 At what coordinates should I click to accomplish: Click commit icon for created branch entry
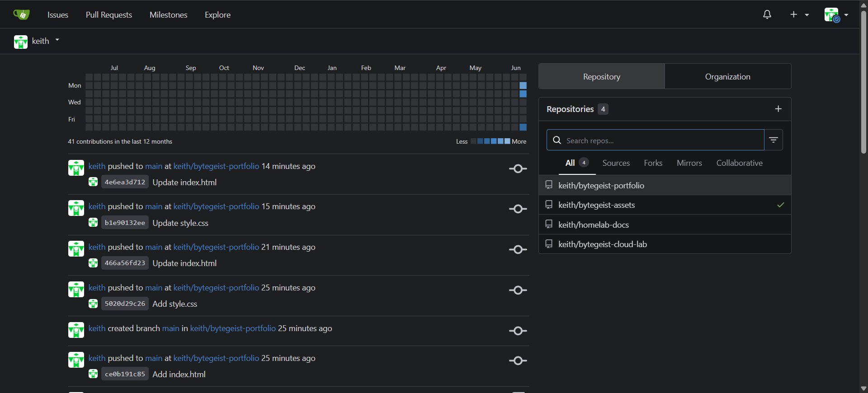(x=518, y=331)
